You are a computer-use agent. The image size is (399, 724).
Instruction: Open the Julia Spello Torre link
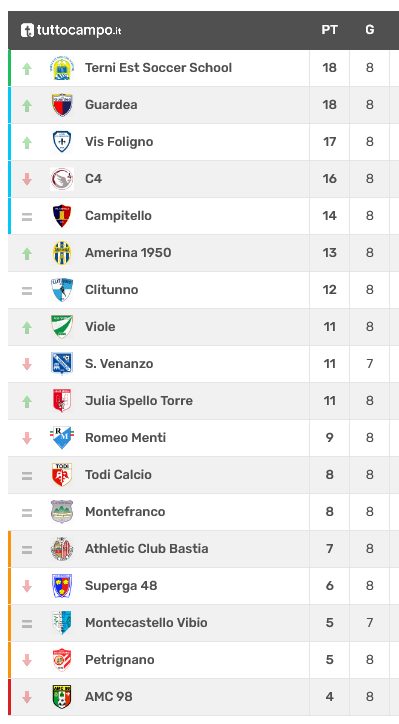(139, 400)
